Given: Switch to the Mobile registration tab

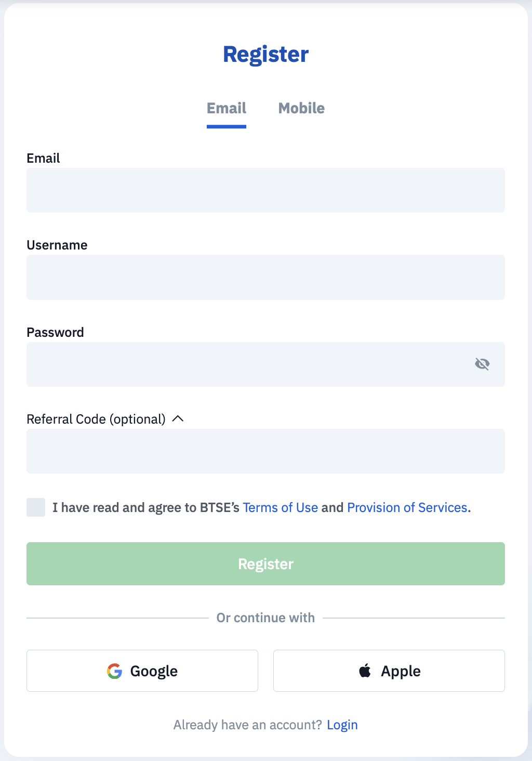Looking at the screenshot, I should click(x=301, y=108).
